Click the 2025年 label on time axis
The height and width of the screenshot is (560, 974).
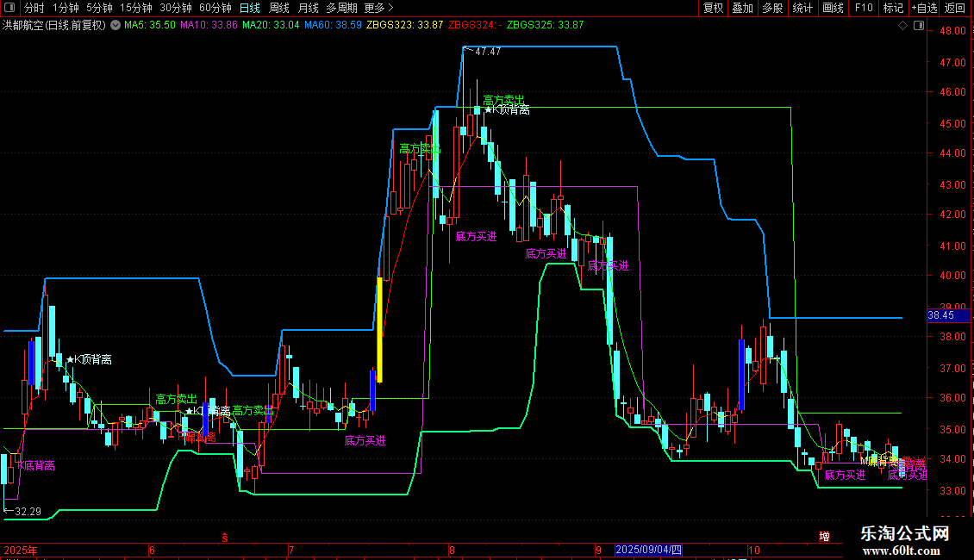[21, 551]
